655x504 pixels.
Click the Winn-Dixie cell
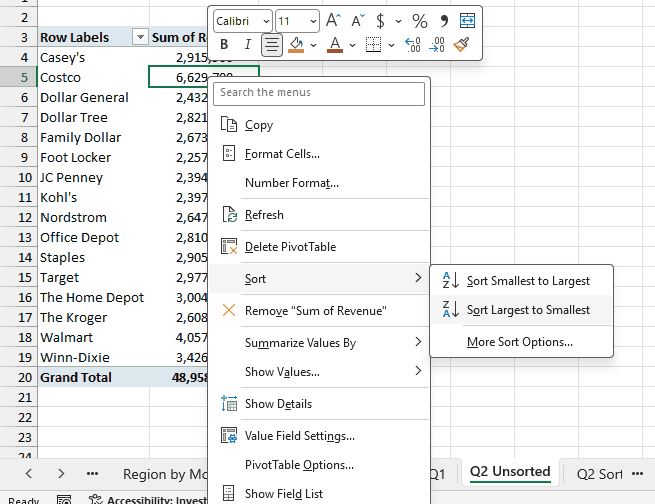[x=93, y=357]
